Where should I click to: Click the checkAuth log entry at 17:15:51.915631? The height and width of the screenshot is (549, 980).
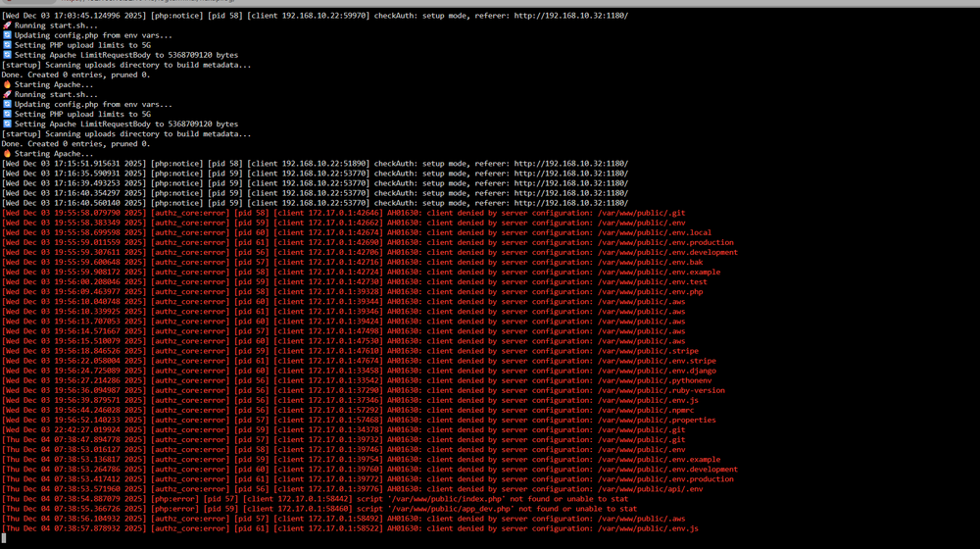pos(315,164)
